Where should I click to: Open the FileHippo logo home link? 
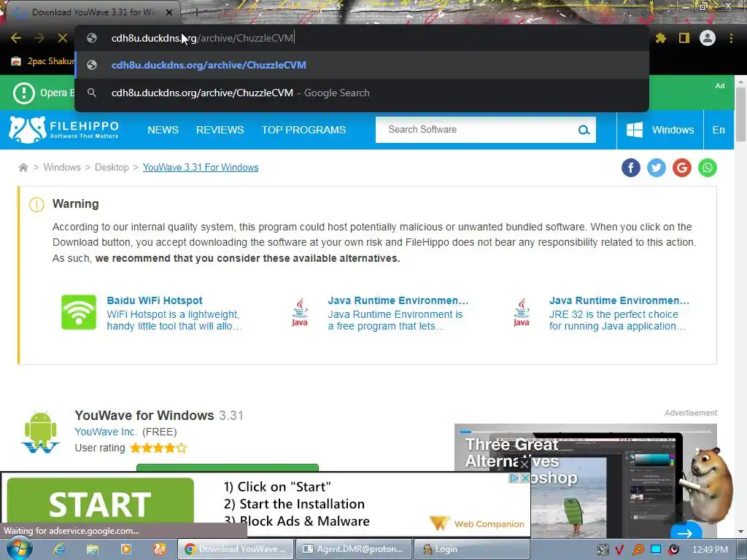[64, 130]
